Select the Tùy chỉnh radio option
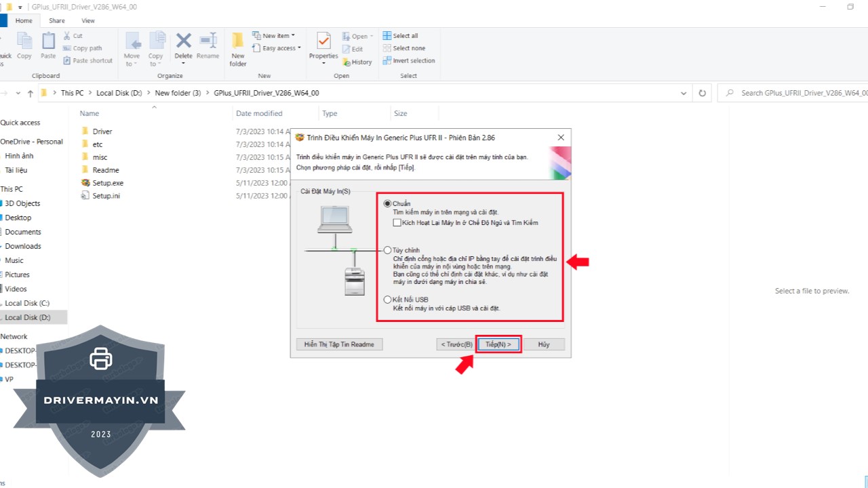This screenshot has height=488, width=868. pos(388,250)
